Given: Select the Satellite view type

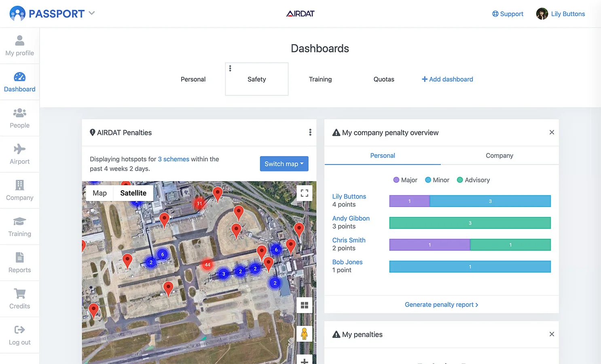Looking at the screenshot, I should pos(133,193).
